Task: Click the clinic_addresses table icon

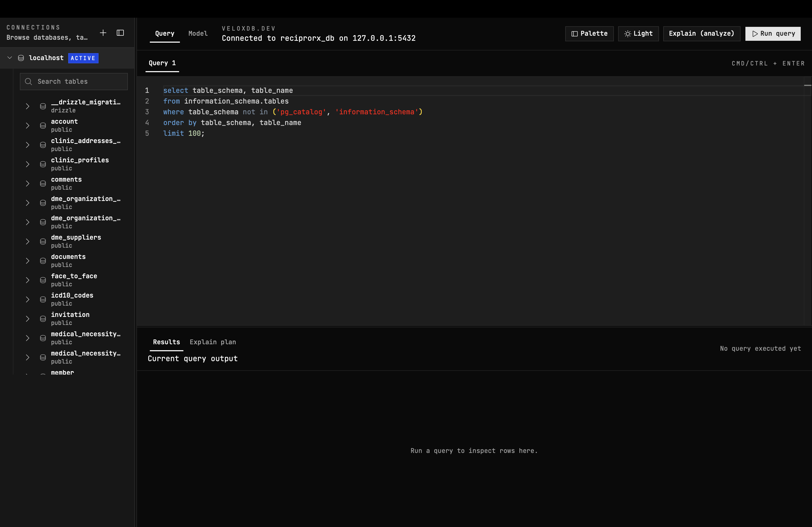Action: (x=43, y=145)
